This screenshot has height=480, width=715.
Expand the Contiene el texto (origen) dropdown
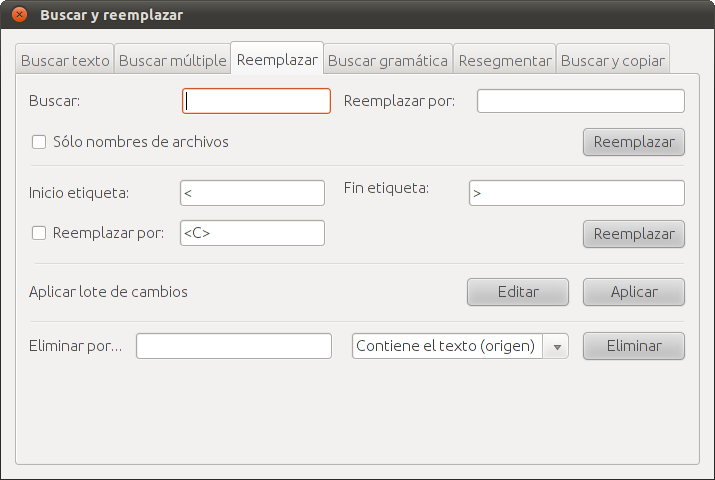click(x=556, y=346)
